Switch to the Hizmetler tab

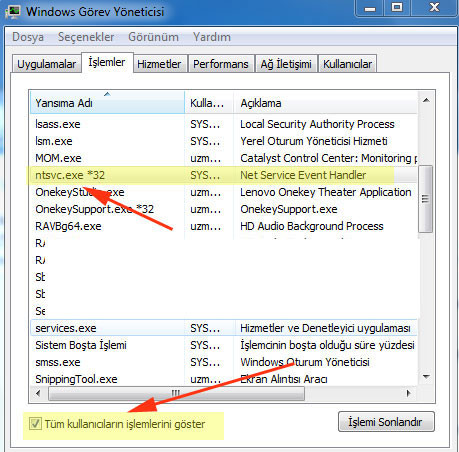(159, 64)
